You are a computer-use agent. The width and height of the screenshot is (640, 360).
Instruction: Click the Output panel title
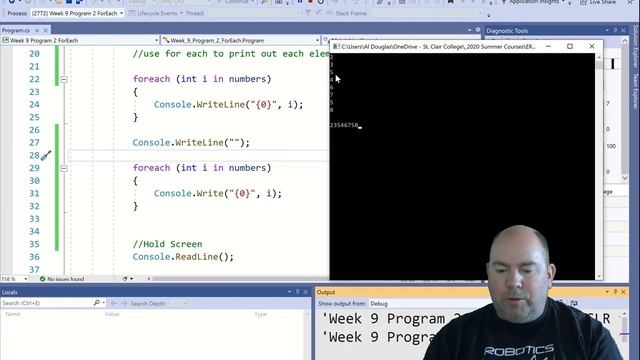[x=326, y=292]
